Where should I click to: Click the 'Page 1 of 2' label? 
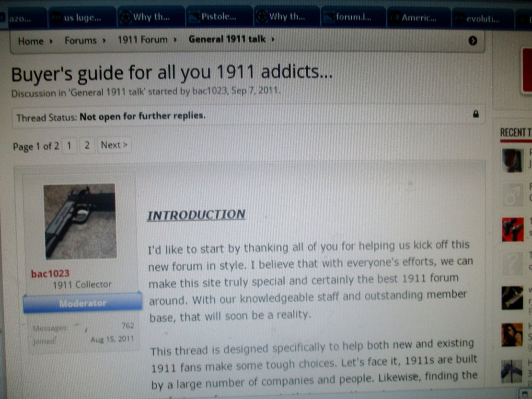tap(36, 147)
